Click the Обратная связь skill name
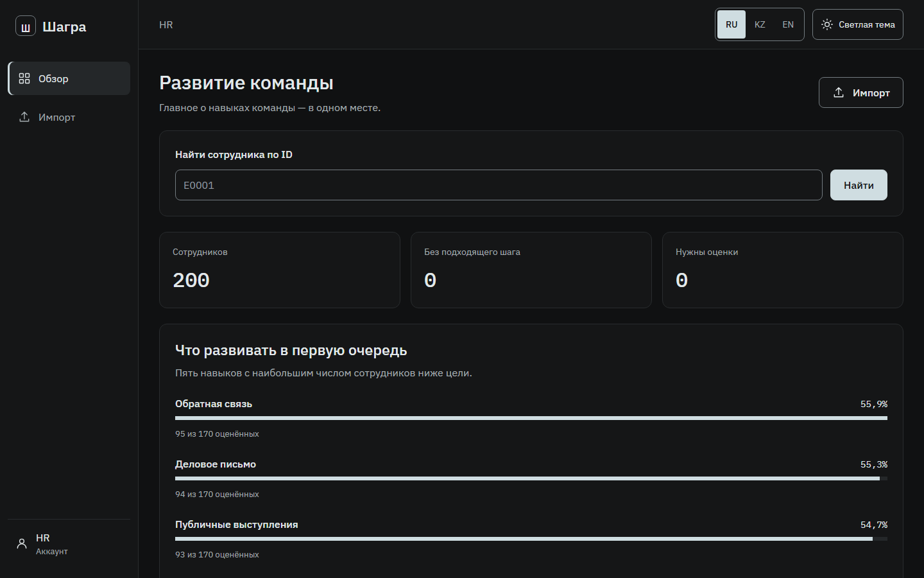The image size is (924, 578). tap(214, 404)
